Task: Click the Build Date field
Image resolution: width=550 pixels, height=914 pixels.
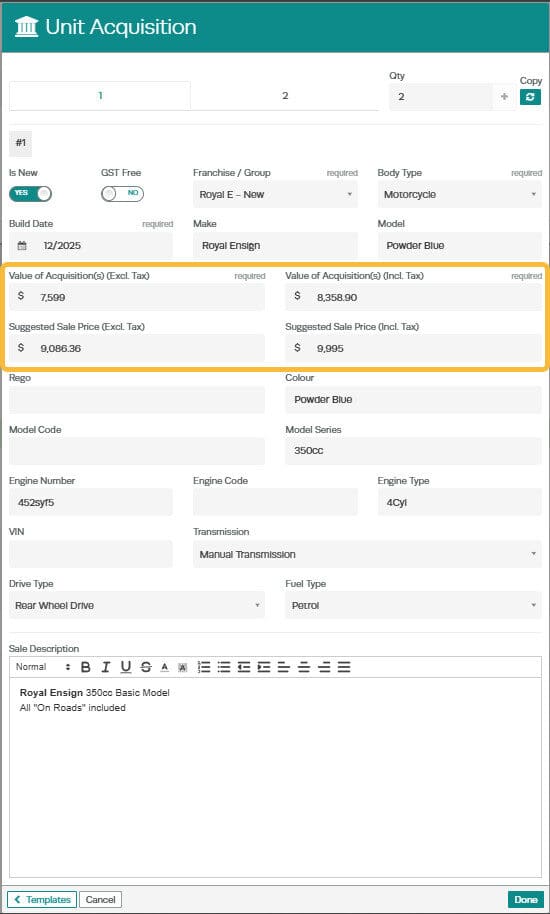Action: click(x=91, y=245)
